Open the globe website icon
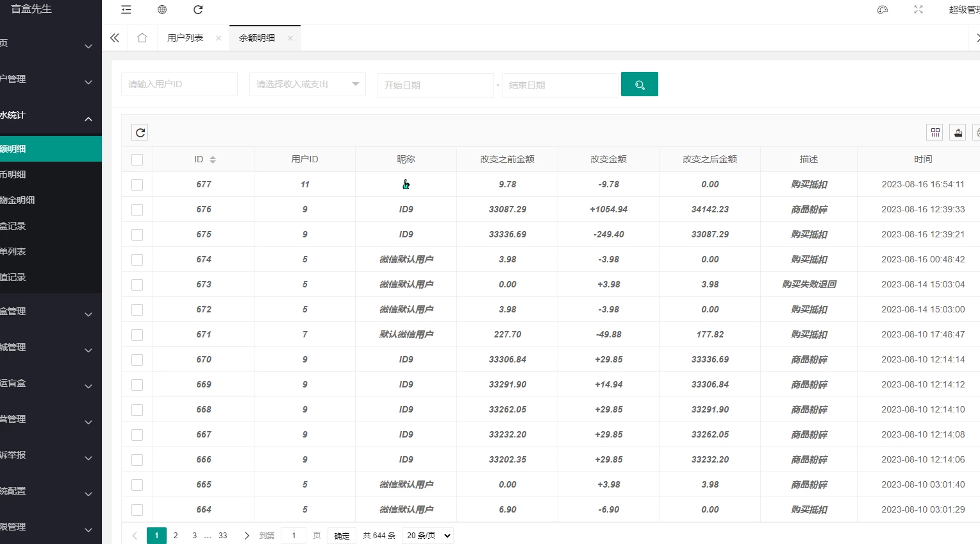Viewport: 980px width, 544px height. pos(162,10)
